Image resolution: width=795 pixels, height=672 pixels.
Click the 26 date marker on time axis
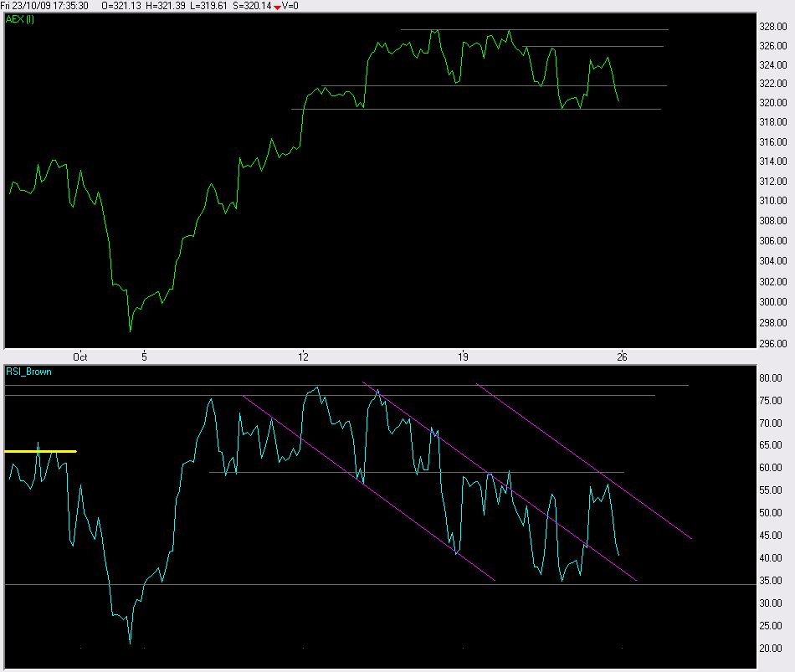pos(622,357)
